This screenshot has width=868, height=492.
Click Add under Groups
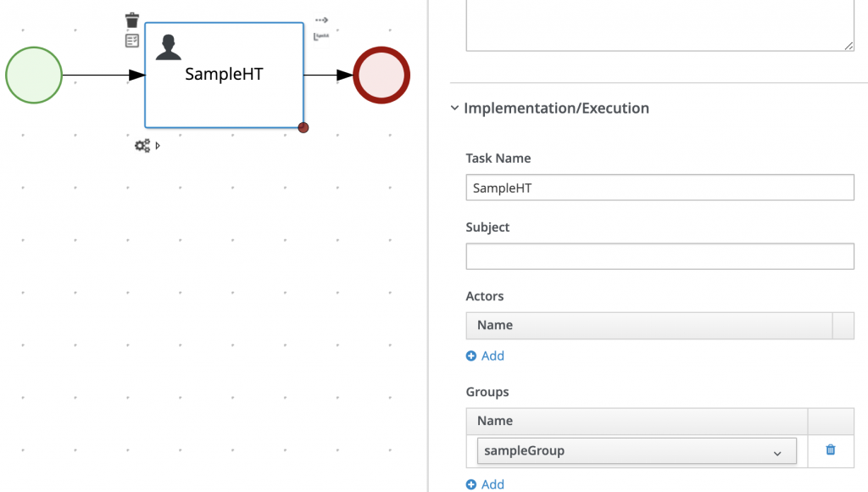coord(485,484)
